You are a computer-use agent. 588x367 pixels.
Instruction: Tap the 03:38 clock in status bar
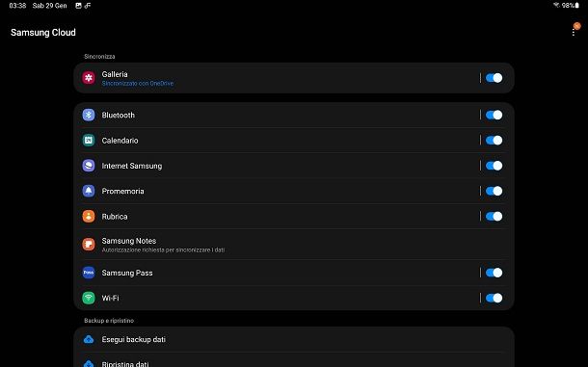[17, 6]
